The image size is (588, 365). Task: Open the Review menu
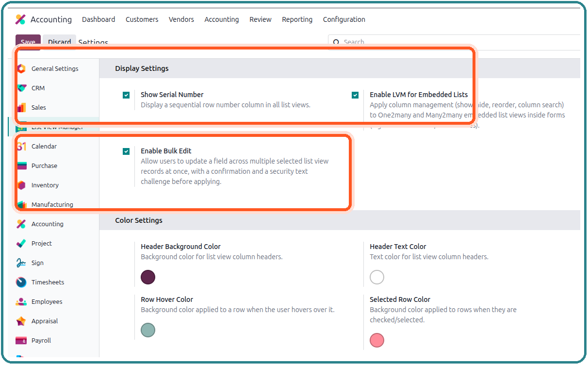coord(261,19)
